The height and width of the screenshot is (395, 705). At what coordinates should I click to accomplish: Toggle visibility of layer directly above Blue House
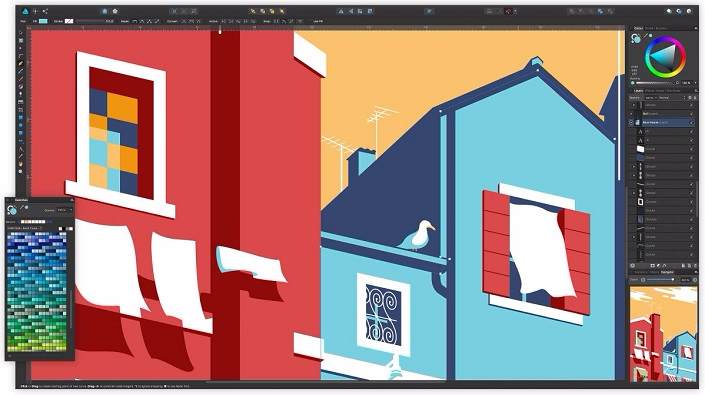click(691, 113)
